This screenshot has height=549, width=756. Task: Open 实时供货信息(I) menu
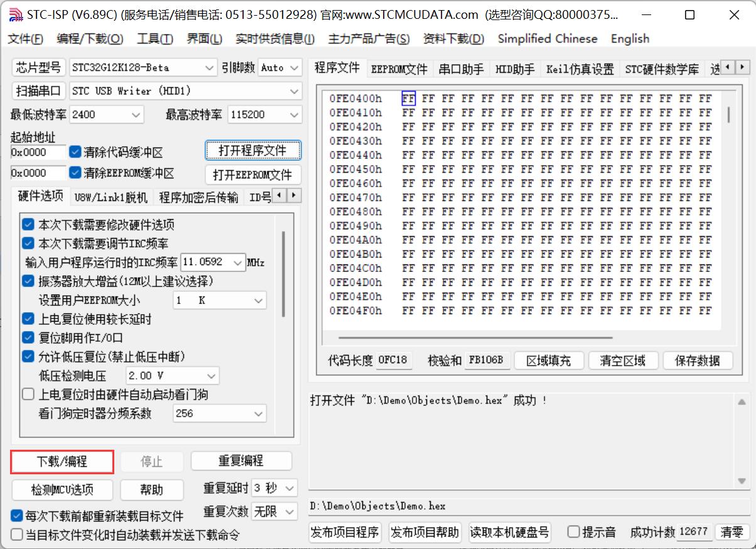[275, 39]
